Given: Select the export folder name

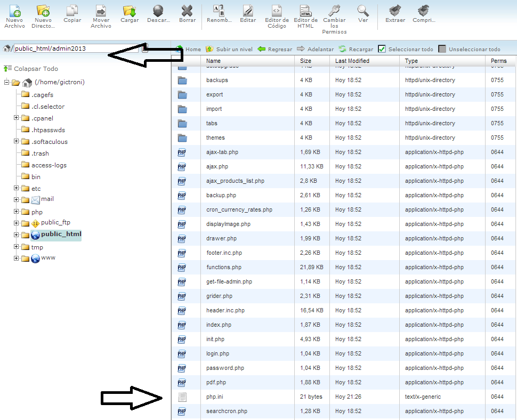Looking at the screenshot, I should pyautogui.click(x=215, y=95).
